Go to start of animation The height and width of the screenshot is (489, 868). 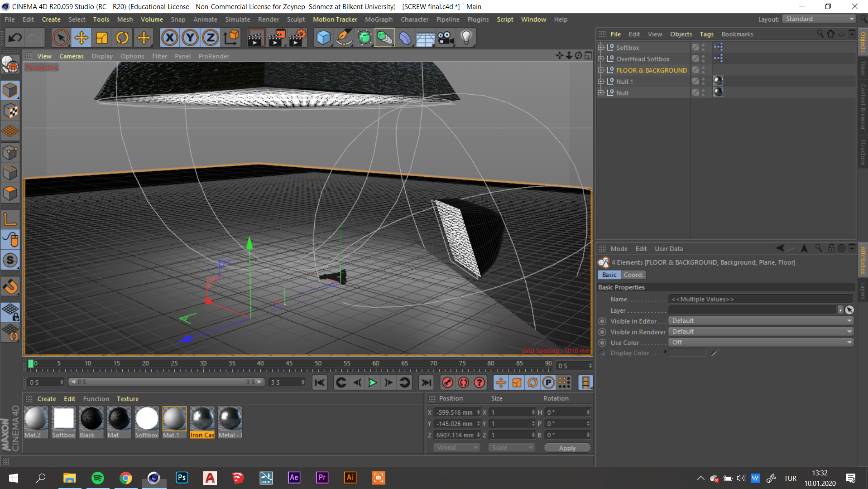click(x=320, y=382)
